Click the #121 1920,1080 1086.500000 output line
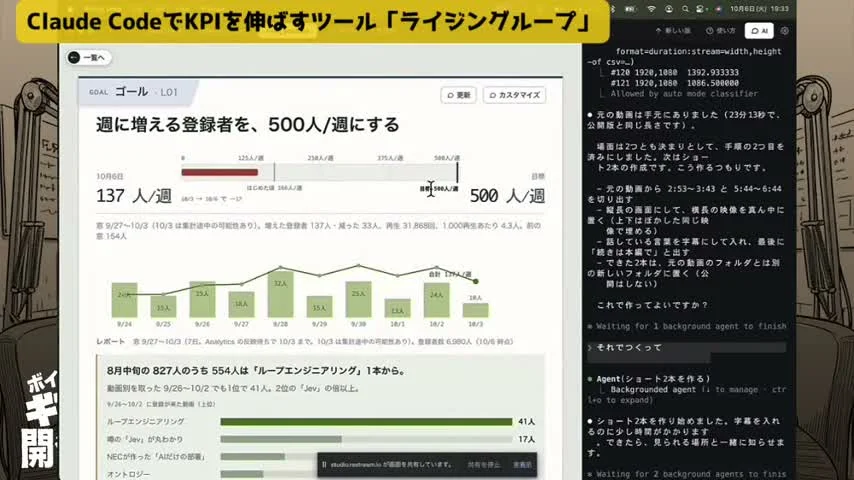The height and width of the screenshot is (480, 854). (x=674, y=83)
